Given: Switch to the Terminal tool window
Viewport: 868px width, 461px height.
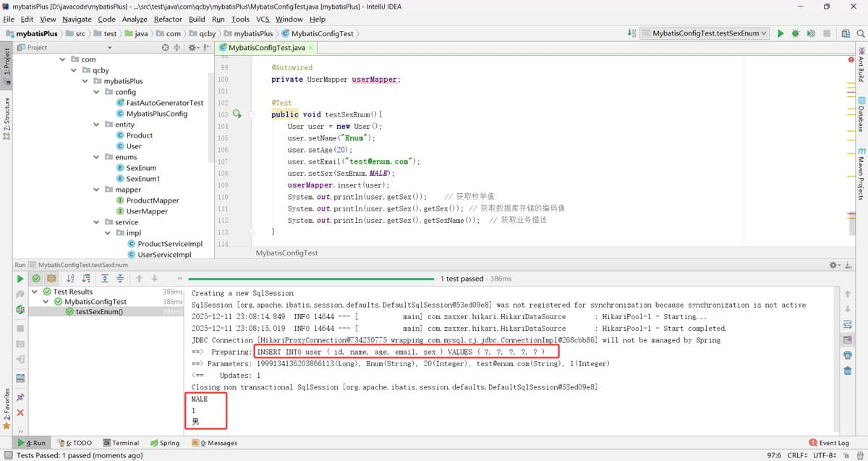Looking at the screenshot, I should [x=121, y=443].
